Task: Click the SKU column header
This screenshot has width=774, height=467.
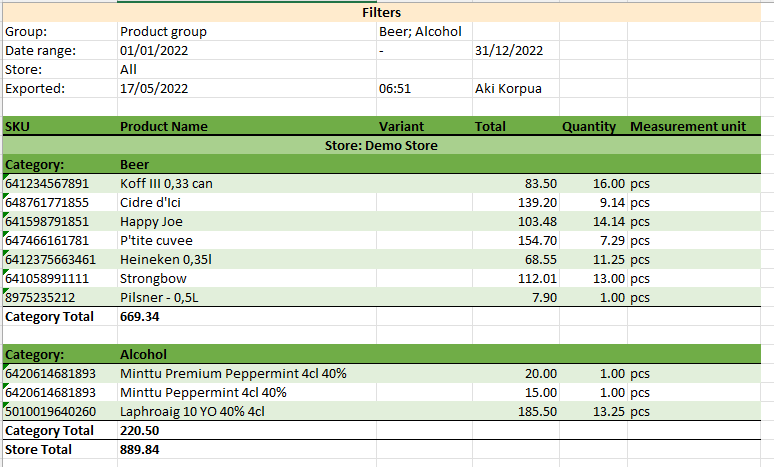Action: (x=18, y=127)
